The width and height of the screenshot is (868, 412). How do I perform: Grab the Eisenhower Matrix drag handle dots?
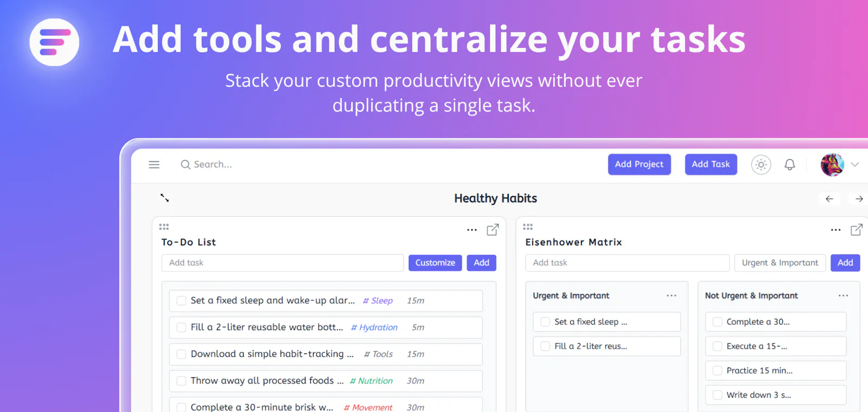[x=528, y=227]
